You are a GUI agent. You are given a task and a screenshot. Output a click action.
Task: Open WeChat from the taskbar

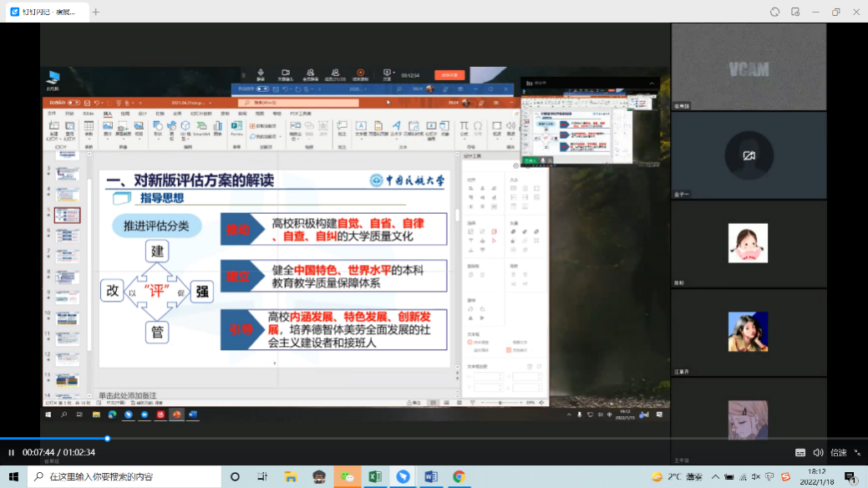tap(347, 476)
